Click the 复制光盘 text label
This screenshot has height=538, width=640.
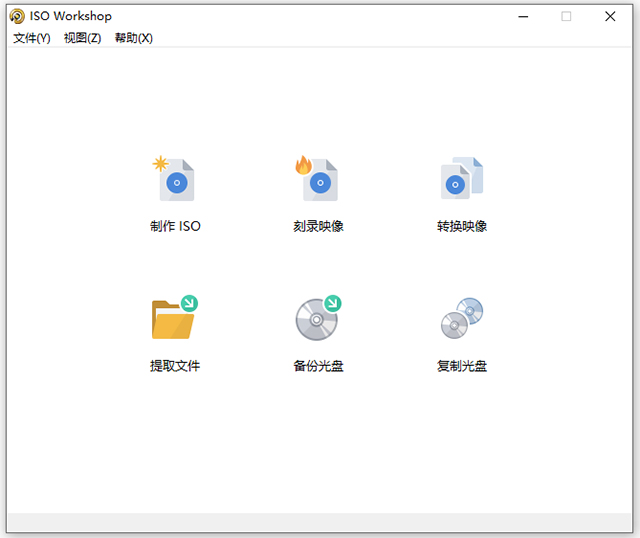pos(462,366)
